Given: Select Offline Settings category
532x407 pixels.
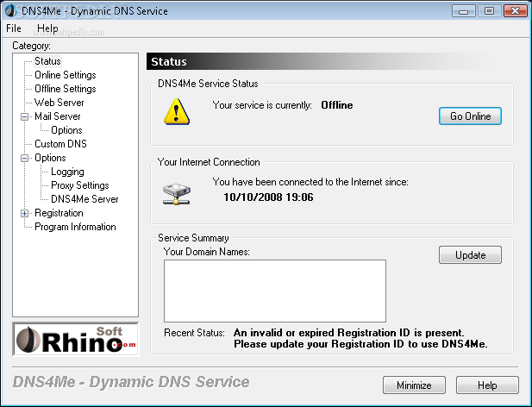Looking at the screenshot, I should click(66, 89).
